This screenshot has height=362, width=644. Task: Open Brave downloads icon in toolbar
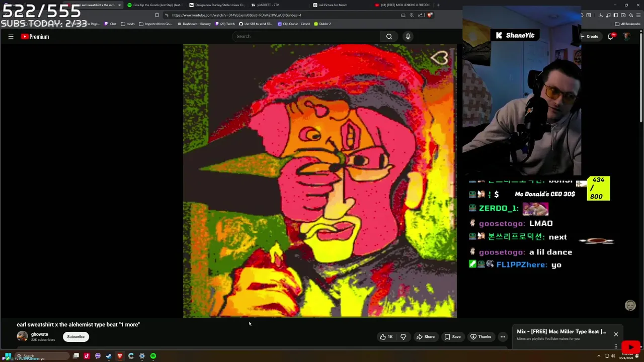600,15
